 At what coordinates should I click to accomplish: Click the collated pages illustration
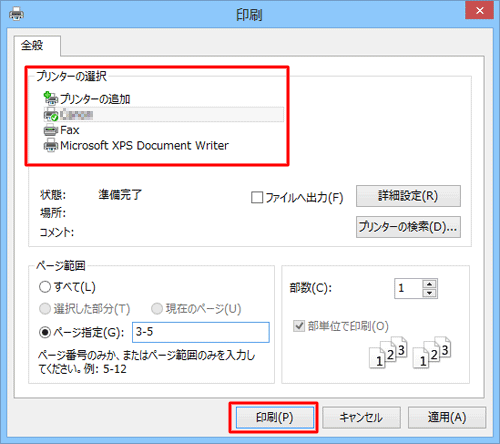(410, 352)
